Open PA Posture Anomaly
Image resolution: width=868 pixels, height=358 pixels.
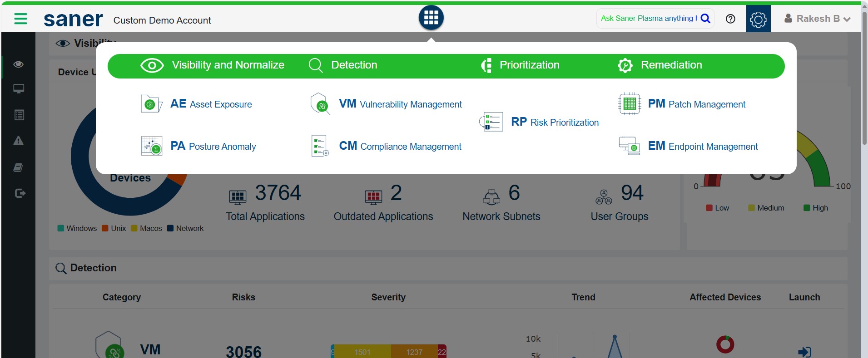[213, 146]
